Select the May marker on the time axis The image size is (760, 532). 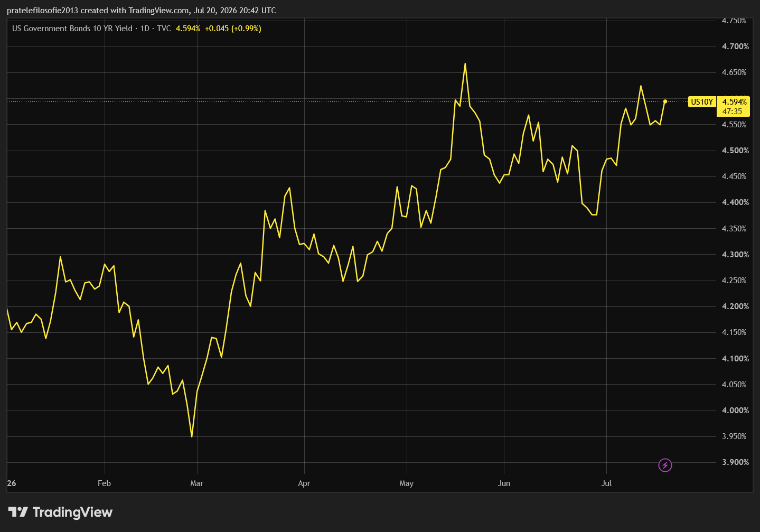406,483
